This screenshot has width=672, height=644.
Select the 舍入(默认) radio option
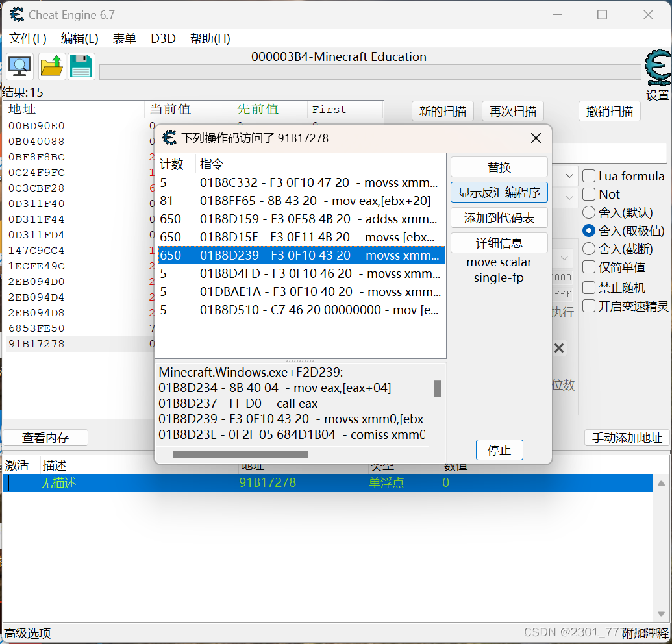coord(589,212)
